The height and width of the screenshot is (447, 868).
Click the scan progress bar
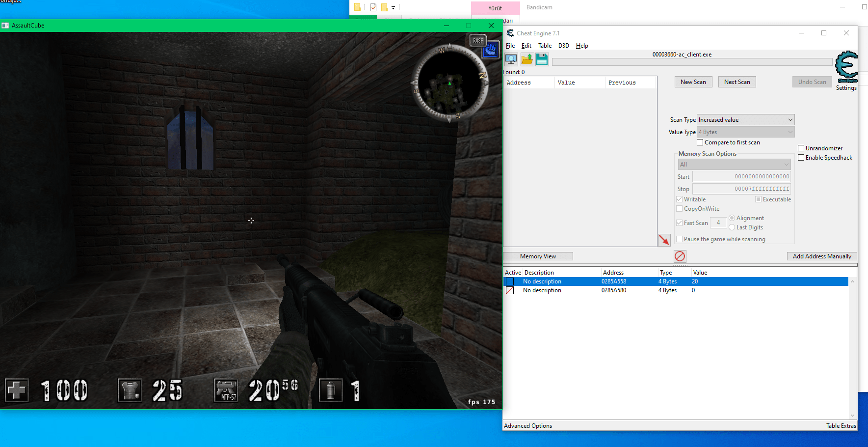(x=692, y=62)
